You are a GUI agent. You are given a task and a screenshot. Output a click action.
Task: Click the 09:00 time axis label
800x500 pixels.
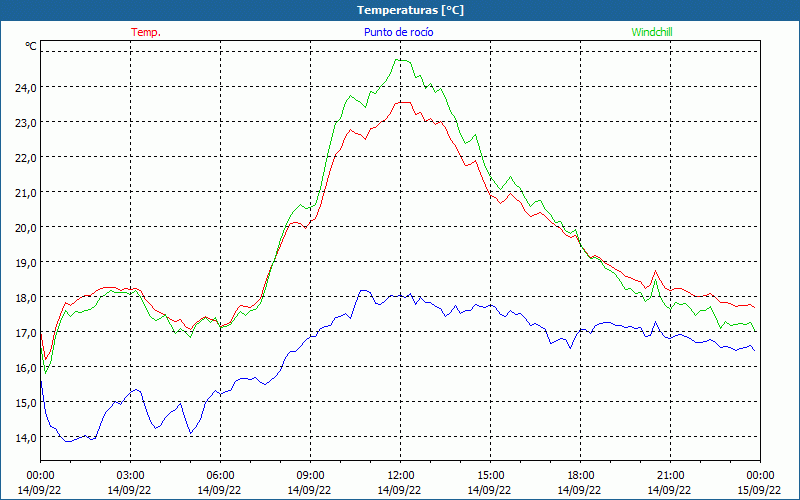coord(310,476)
